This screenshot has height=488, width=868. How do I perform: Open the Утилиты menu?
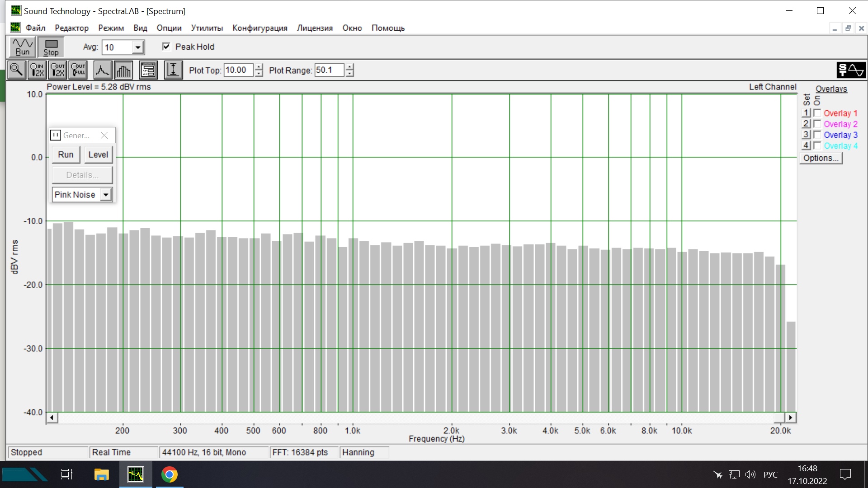pyautogui.click(x=207, y=28)
